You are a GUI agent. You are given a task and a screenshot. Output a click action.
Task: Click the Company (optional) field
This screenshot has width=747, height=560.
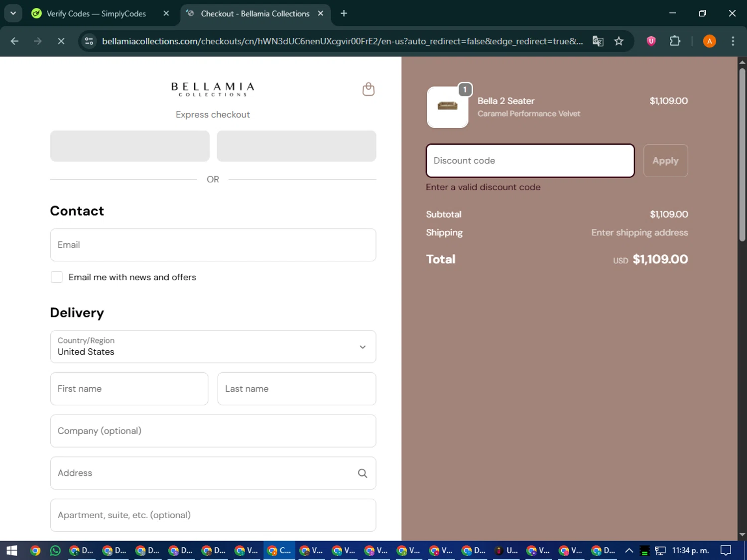pyautogui.click(x=213, y=431)
